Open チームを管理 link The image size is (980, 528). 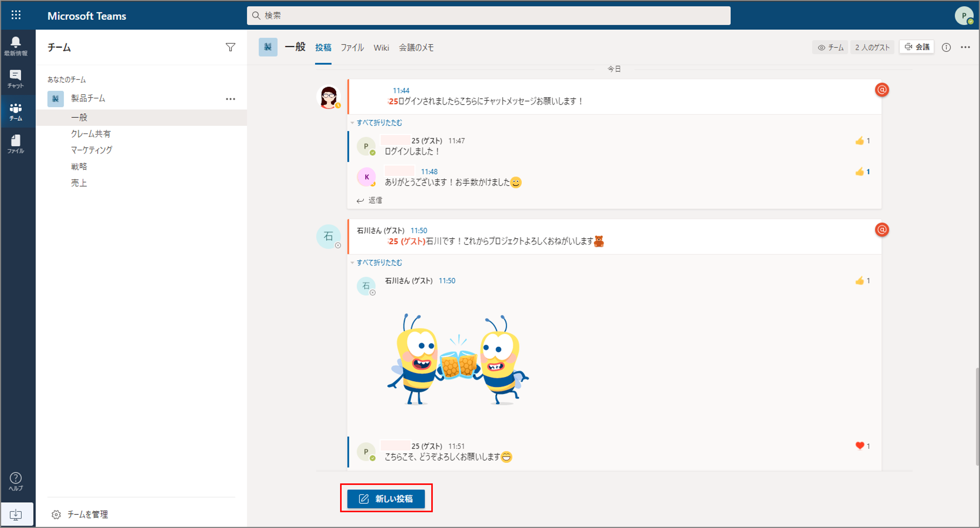(x=88, y=514)
